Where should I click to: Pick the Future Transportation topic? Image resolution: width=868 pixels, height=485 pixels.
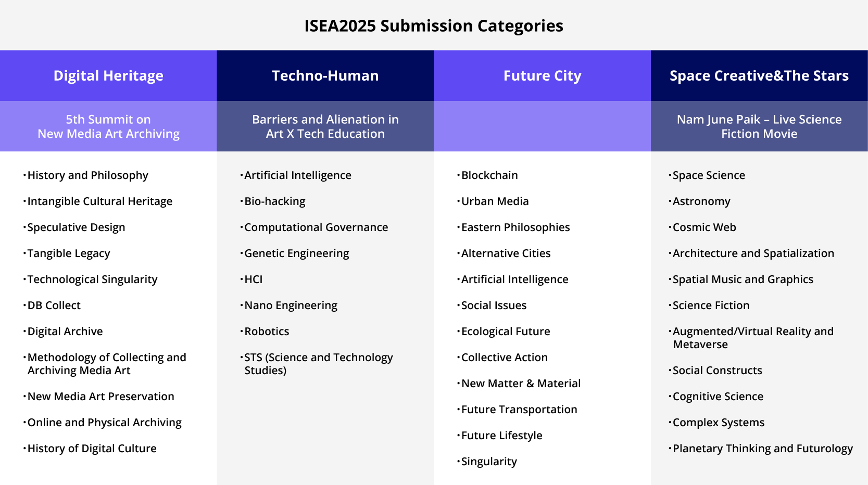(x=519, y=410)
